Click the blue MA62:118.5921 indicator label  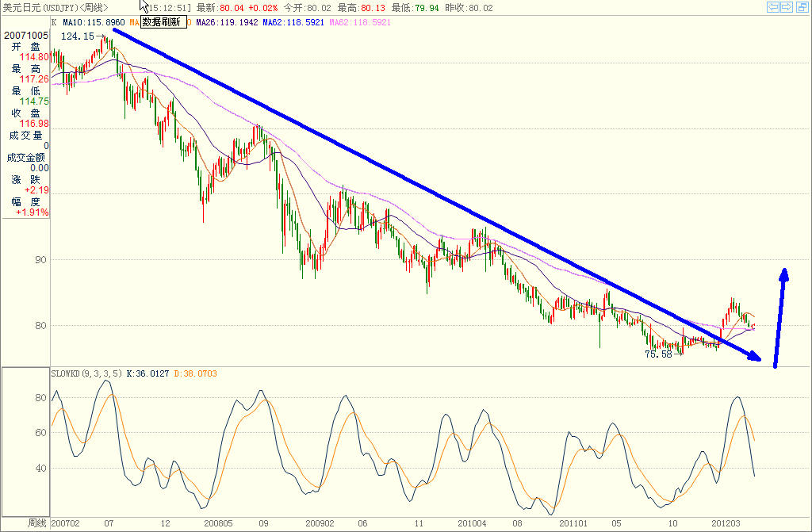click(293, 22)
